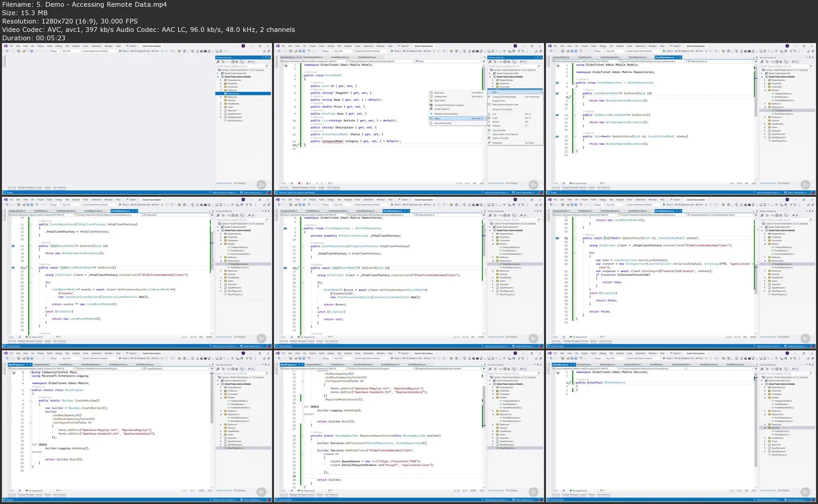Click code line "return null;" in GetEvent
The image size is (818, 504).
[334, 319]
